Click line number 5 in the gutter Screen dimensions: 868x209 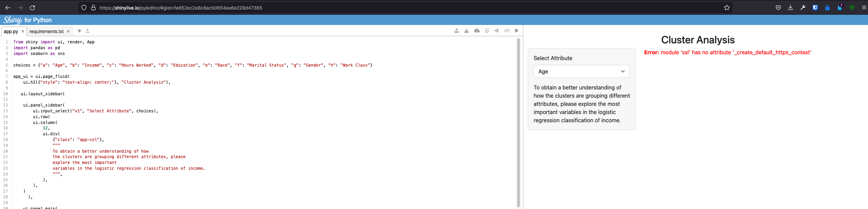pyautogui.click(x=6, y=65)
